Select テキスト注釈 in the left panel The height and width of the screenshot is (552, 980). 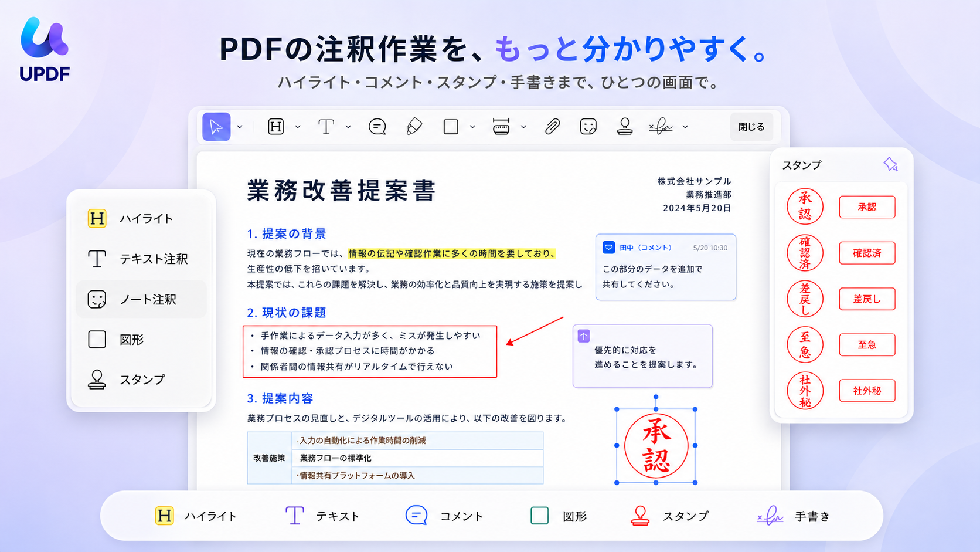coord(141,259)
